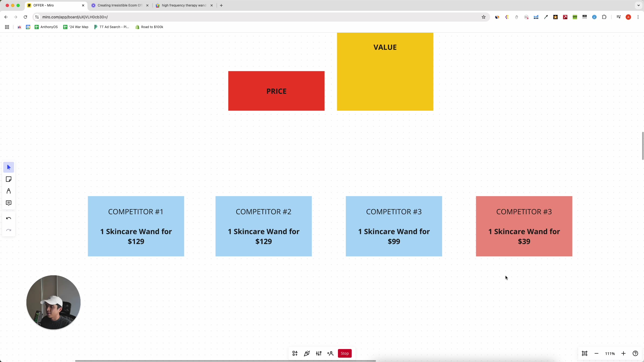The width and height of the screenshot is (644, 362).
Task: Switch to high frequency therapy wand tab
Action: (184, 5)
